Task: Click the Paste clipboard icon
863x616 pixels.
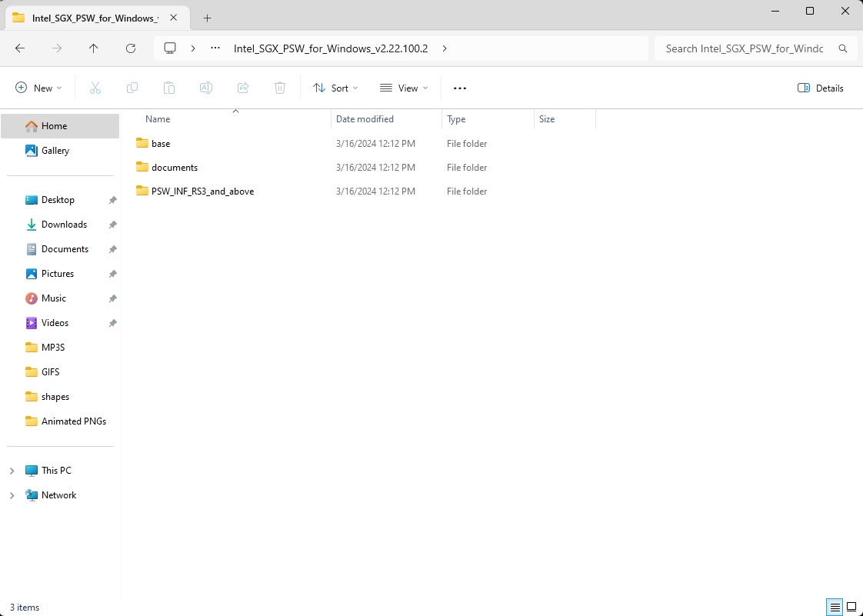Action: tap(169, 88)
